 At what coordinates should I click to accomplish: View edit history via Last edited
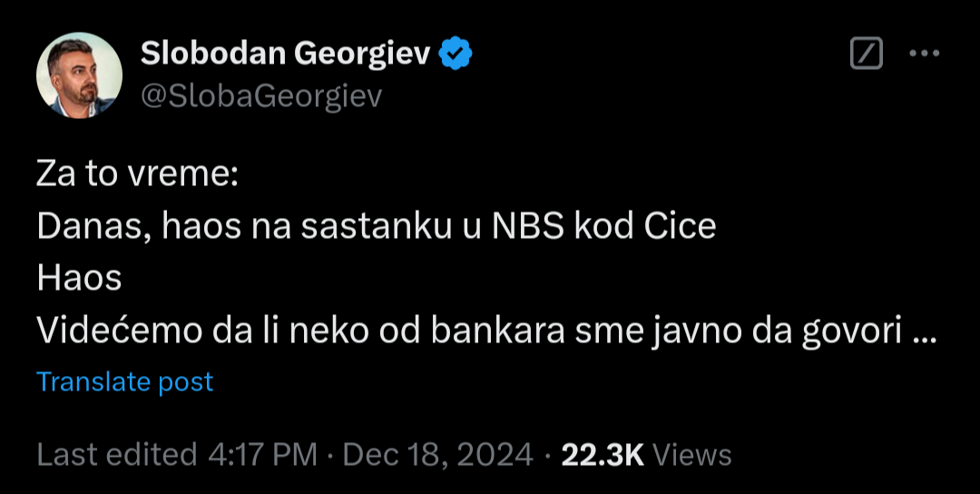pos(116,454)
